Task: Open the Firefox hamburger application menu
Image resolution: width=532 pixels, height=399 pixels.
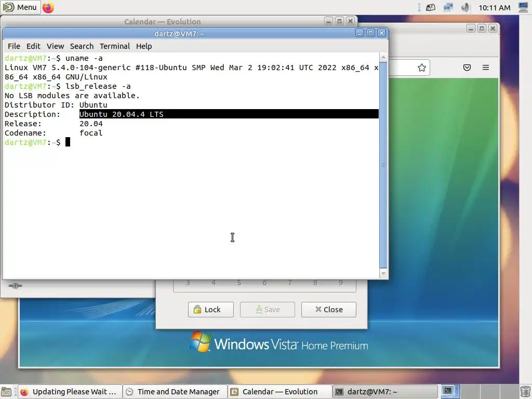Action: [x=486, y=68]
